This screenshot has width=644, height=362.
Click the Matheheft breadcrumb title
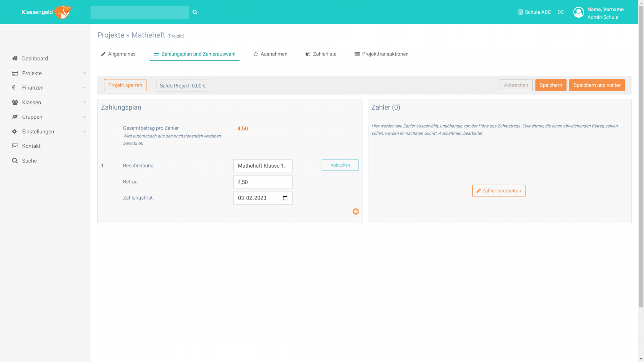(148, 35)
